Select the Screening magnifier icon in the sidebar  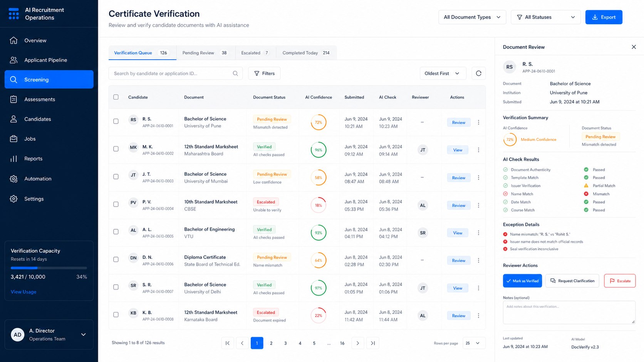tap(13, 80)
